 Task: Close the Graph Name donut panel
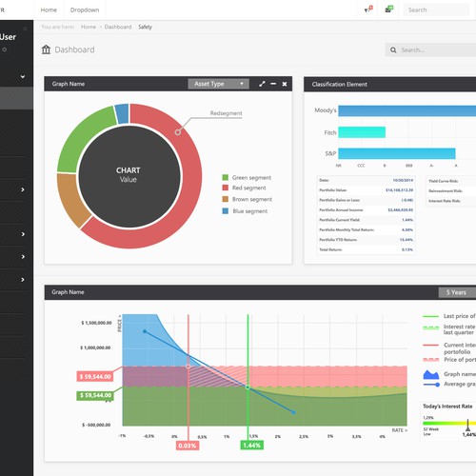coord(285,84)
